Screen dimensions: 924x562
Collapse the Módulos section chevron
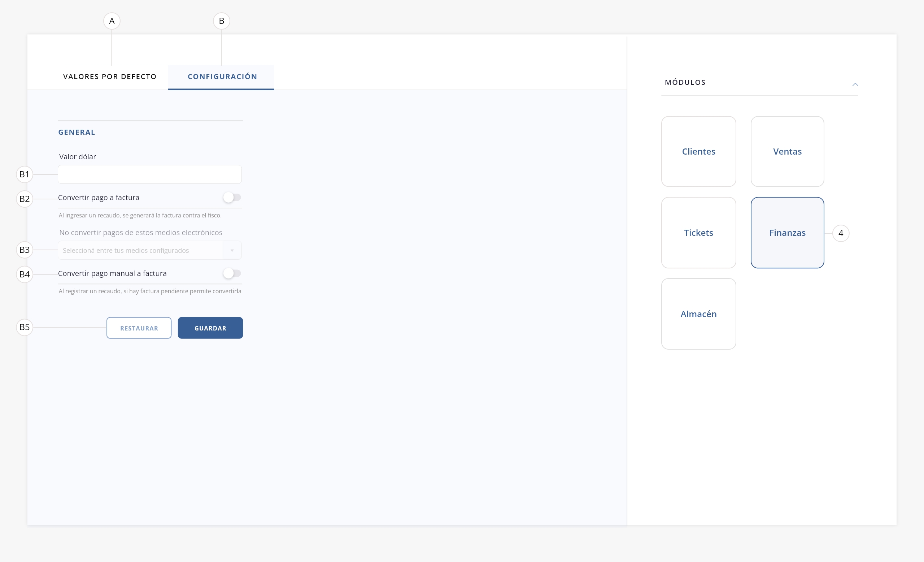[855, 85]
